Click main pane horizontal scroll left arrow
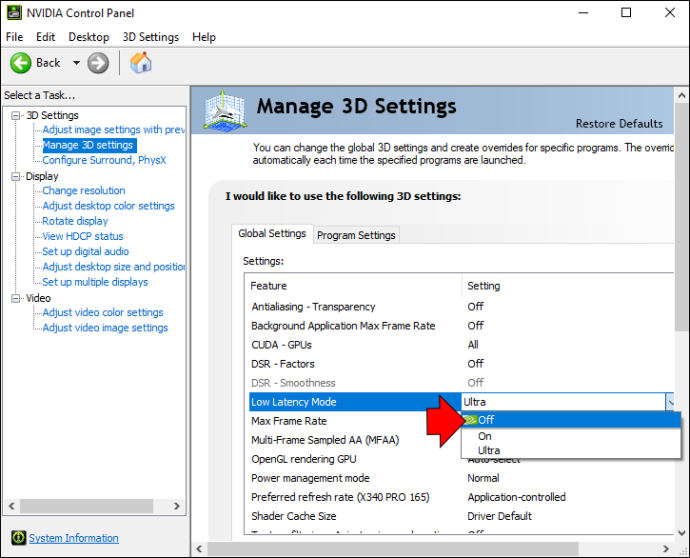690x558 pixels. click(199, 549)
